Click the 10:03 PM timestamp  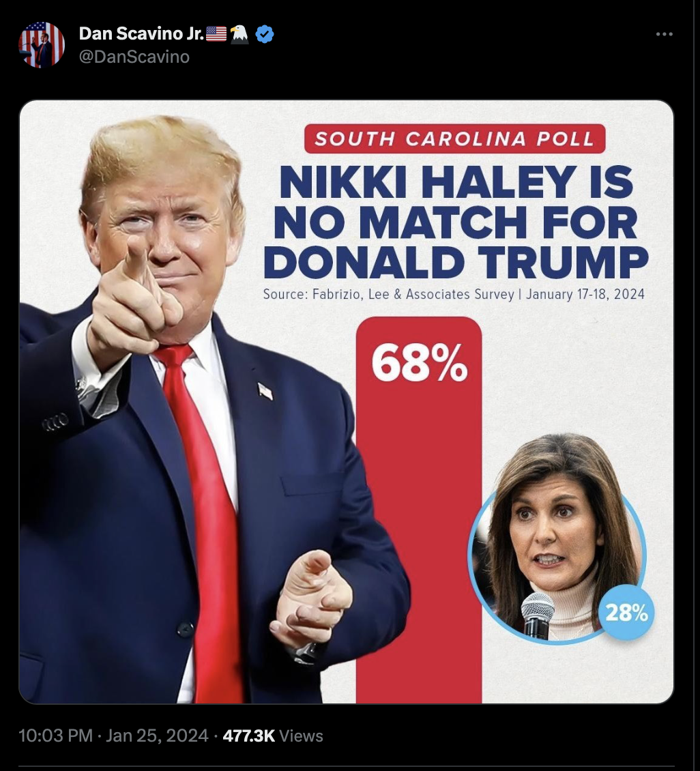point(55,736)
